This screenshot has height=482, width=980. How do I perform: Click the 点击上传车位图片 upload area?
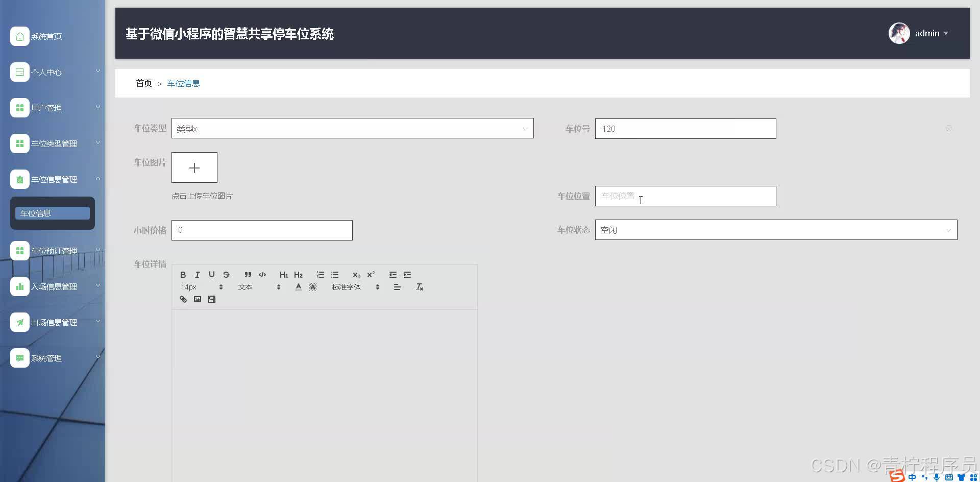194,167
